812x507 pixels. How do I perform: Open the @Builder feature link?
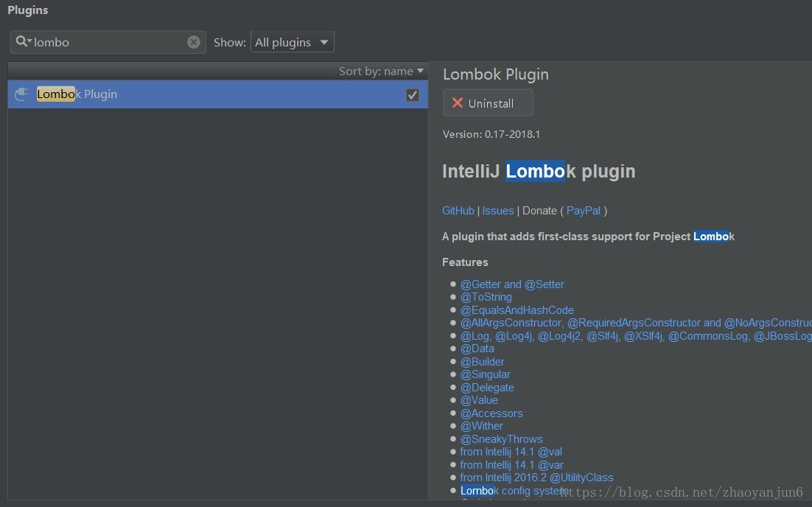tap(483, 362)
